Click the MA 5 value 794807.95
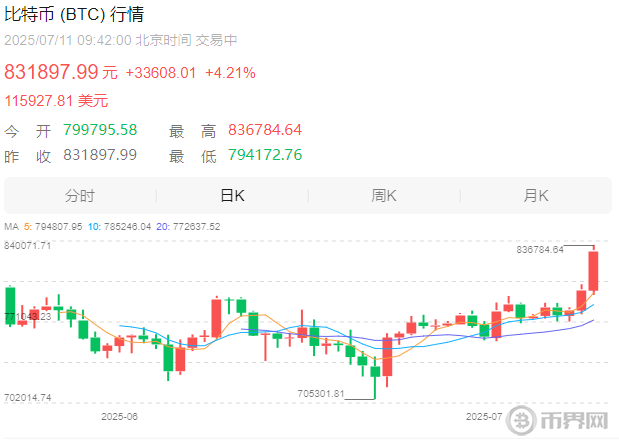 [58, 227]
